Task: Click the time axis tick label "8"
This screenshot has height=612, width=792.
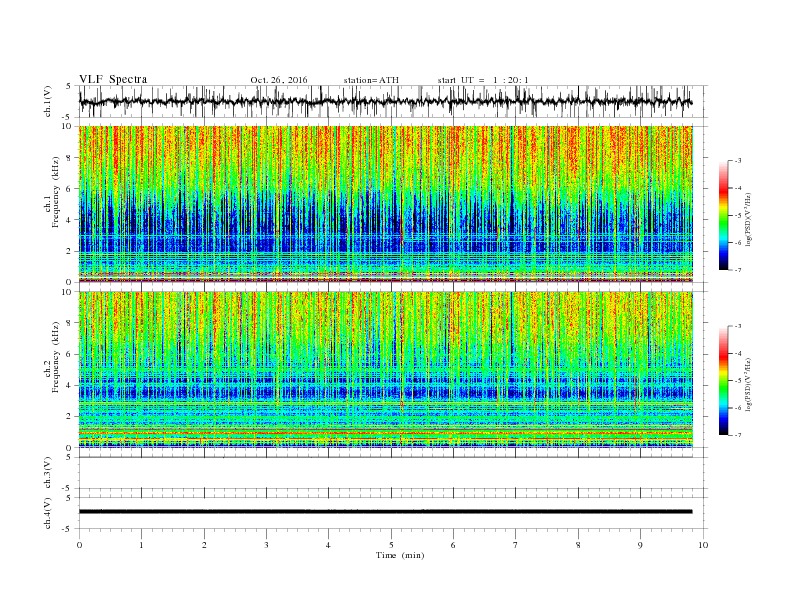Action: tap(578, 545)
